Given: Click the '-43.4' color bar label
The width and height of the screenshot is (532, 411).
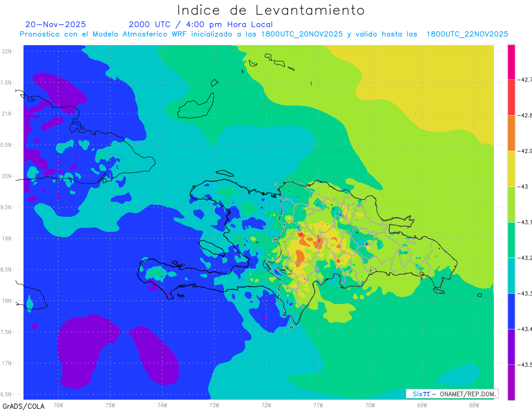Looking at the screenshot, I should tap(525, 329).
